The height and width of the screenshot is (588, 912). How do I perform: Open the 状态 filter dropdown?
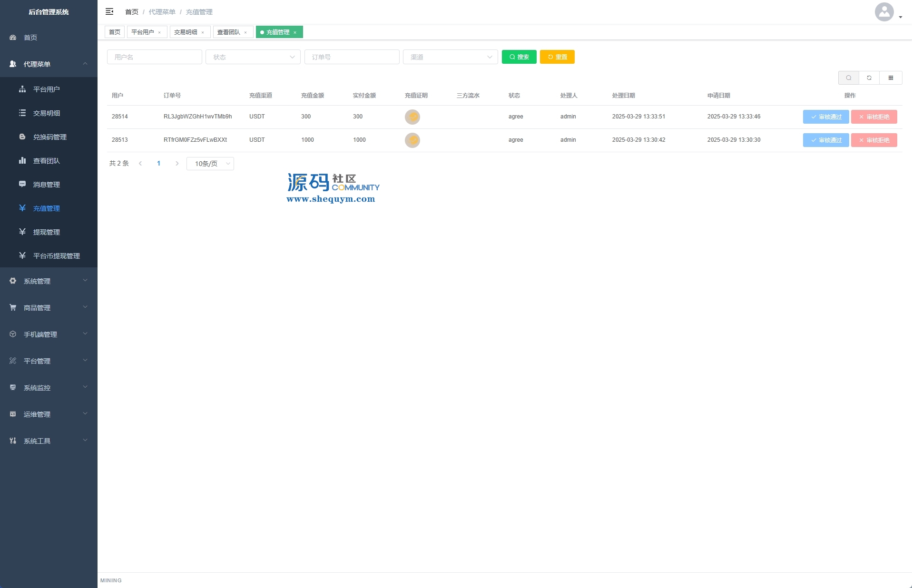[253, 57]
